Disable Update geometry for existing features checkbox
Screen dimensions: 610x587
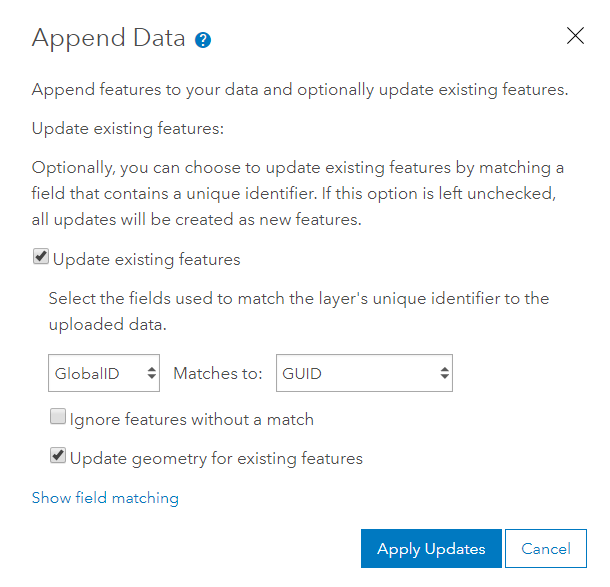[x=59, y=457]
